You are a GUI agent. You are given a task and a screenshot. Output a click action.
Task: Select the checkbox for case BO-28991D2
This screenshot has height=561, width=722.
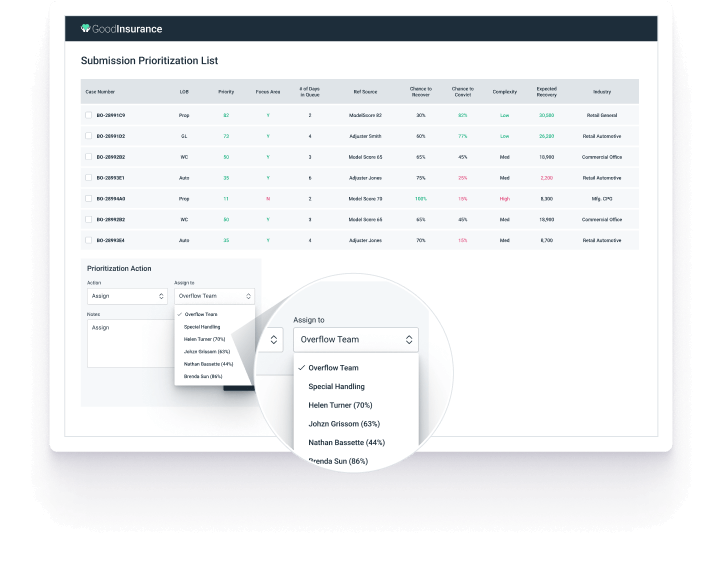(x=88, y=136)
